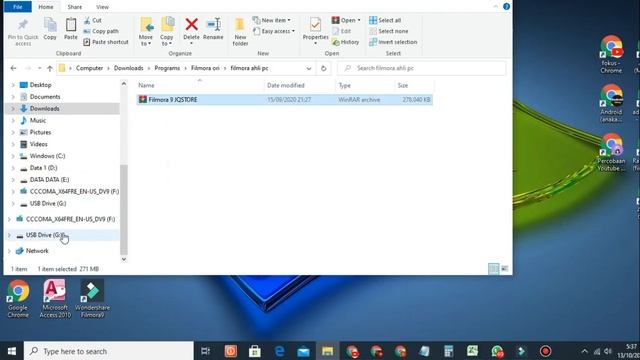Open Task View from the taskbar

click(x=206, y=351)
